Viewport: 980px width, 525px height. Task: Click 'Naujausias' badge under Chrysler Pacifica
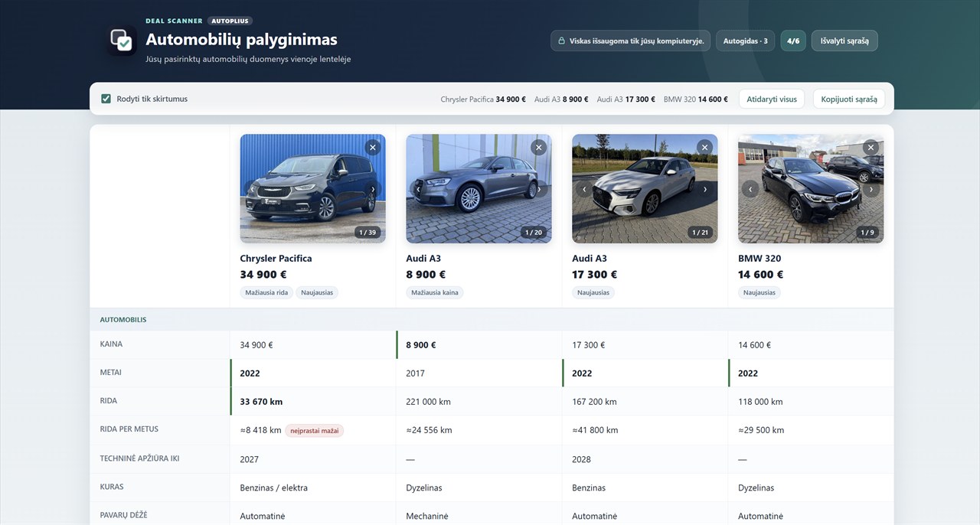click(317, 292)
